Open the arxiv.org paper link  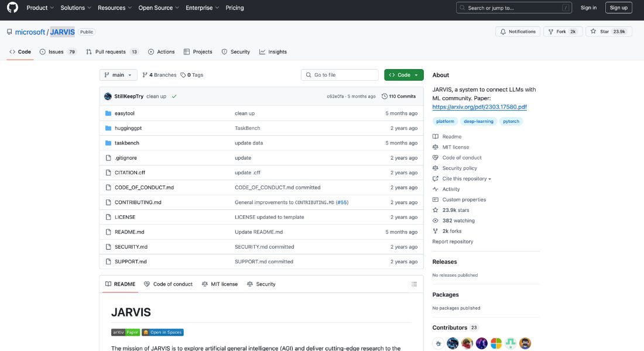(480, 106)
